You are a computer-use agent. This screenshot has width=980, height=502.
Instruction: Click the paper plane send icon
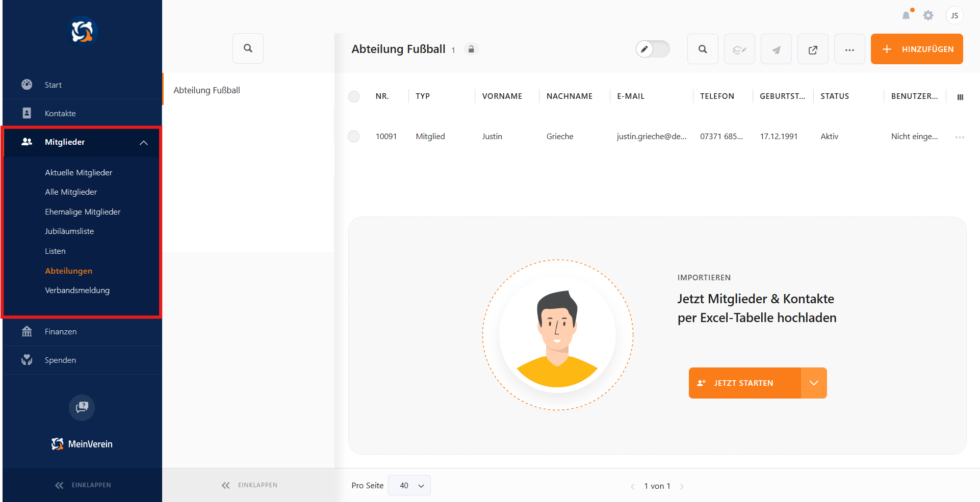point(776,49)
